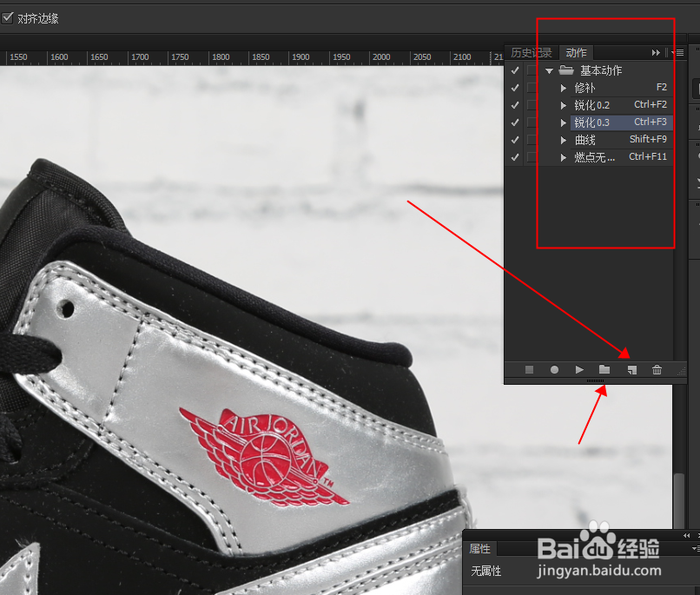Screen dimensions: 700x595
Task: Select the 锐化0.2 action row
Action: click(x=622, y=105)
